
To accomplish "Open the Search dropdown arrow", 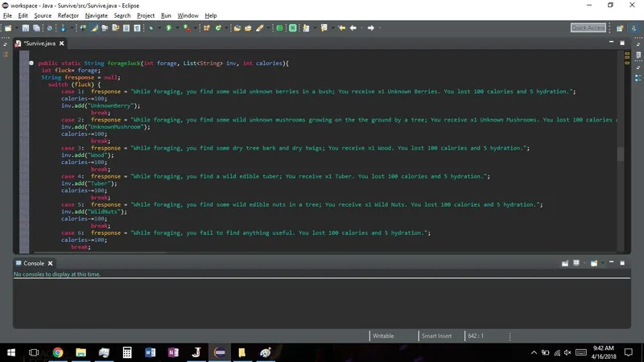I will click(268, 28).
